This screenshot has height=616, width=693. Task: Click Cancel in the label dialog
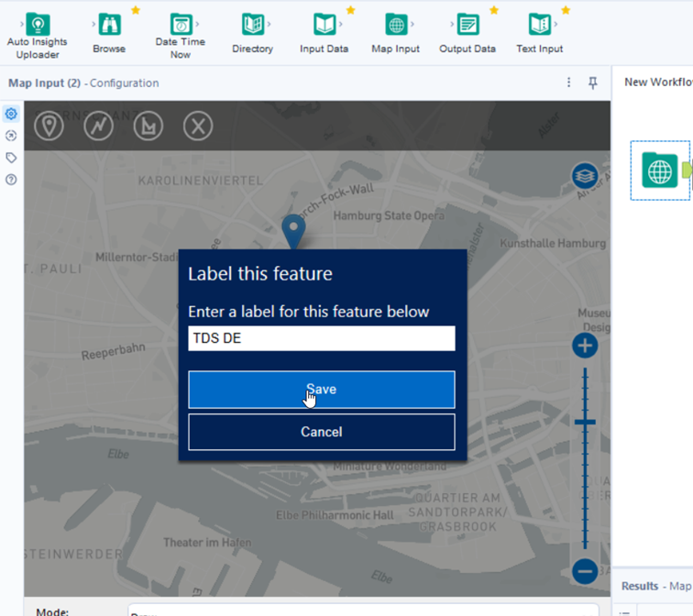(x=321, y=432)
